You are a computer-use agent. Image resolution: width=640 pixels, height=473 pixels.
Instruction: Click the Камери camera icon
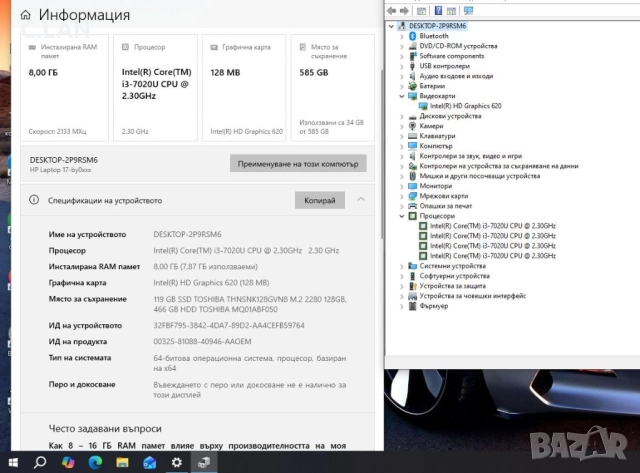413,126
